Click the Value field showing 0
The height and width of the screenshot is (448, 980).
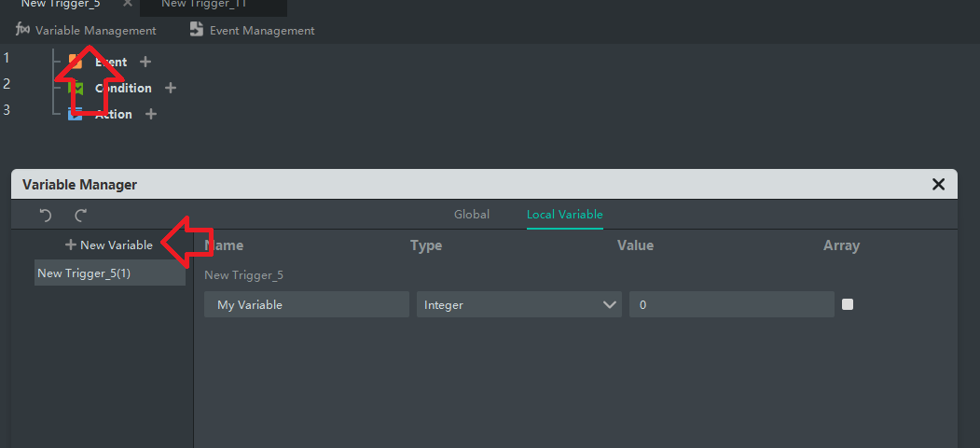[731, 304]
